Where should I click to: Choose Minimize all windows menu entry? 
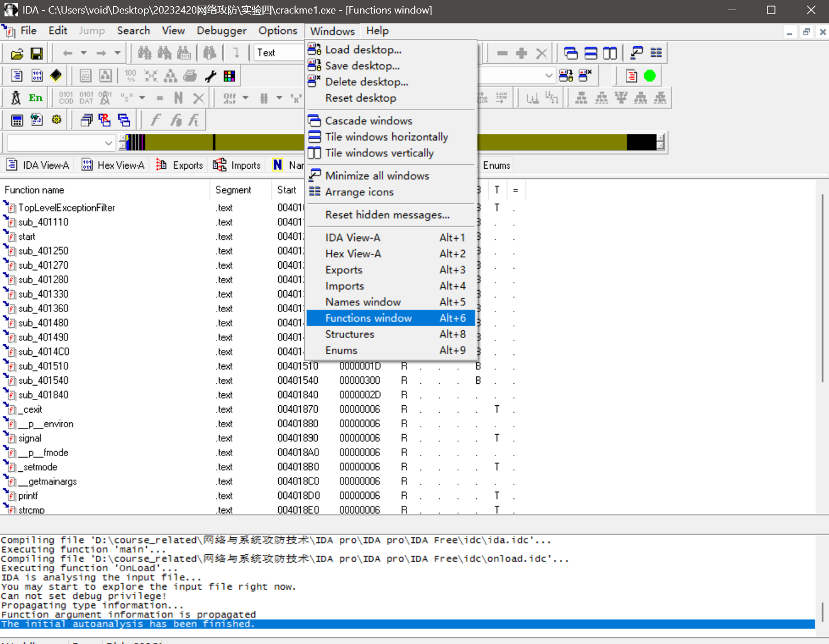[x=391, y=176]
